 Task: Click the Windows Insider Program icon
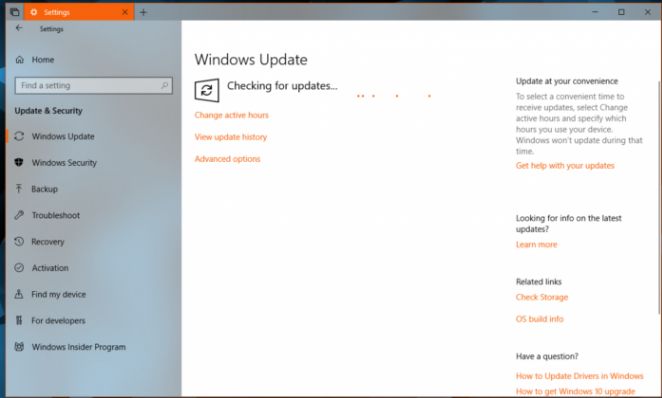(19, 347)
